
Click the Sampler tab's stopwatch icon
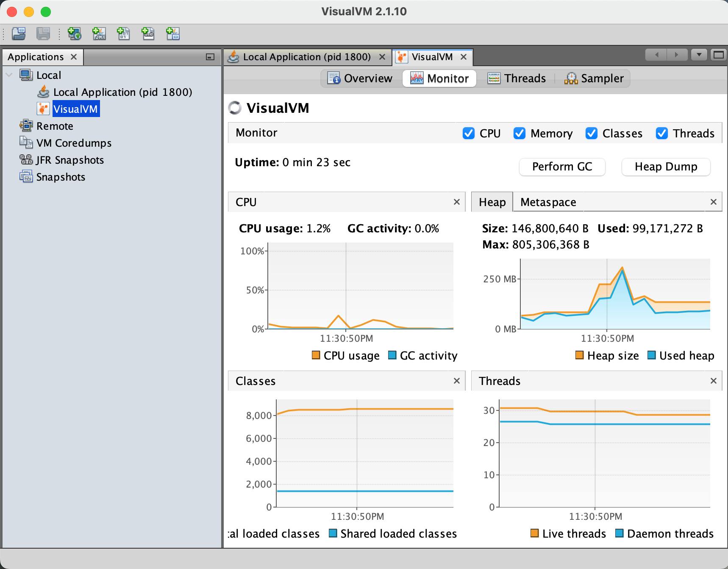coord(571,78)
